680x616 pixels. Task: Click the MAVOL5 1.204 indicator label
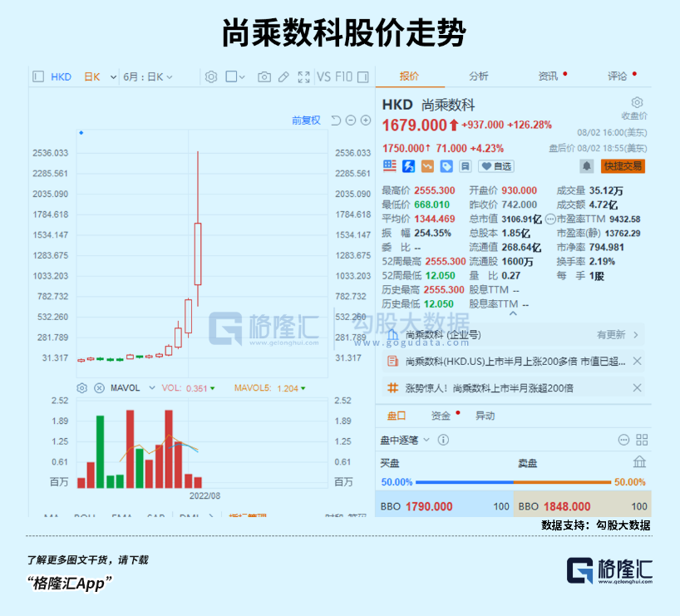269,388
